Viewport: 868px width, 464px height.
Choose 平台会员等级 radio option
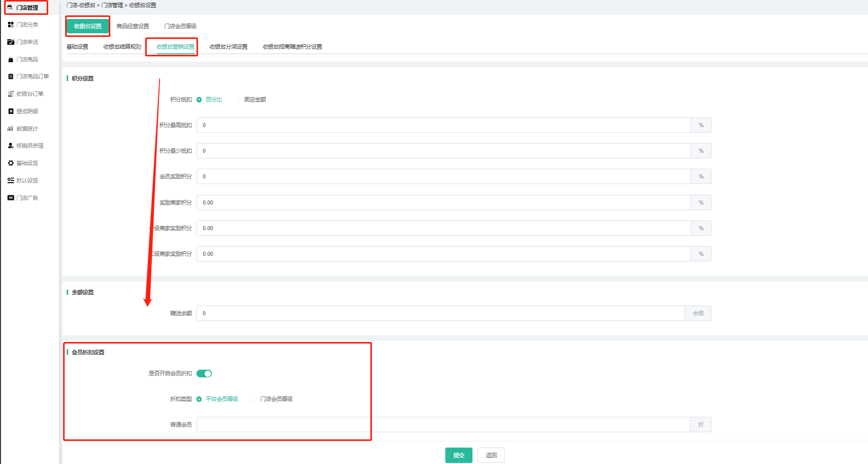point(199,399)
